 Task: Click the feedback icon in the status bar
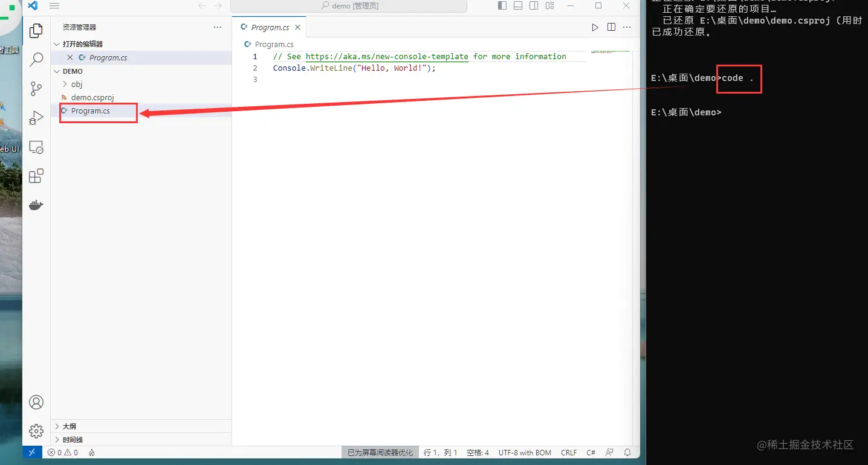609,452
